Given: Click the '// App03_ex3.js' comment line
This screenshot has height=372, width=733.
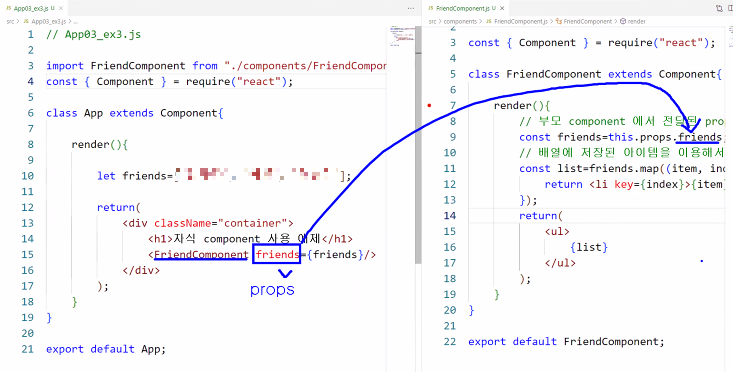Looking at the screenshot, I should pyautogui.click(x=93, y=35).
